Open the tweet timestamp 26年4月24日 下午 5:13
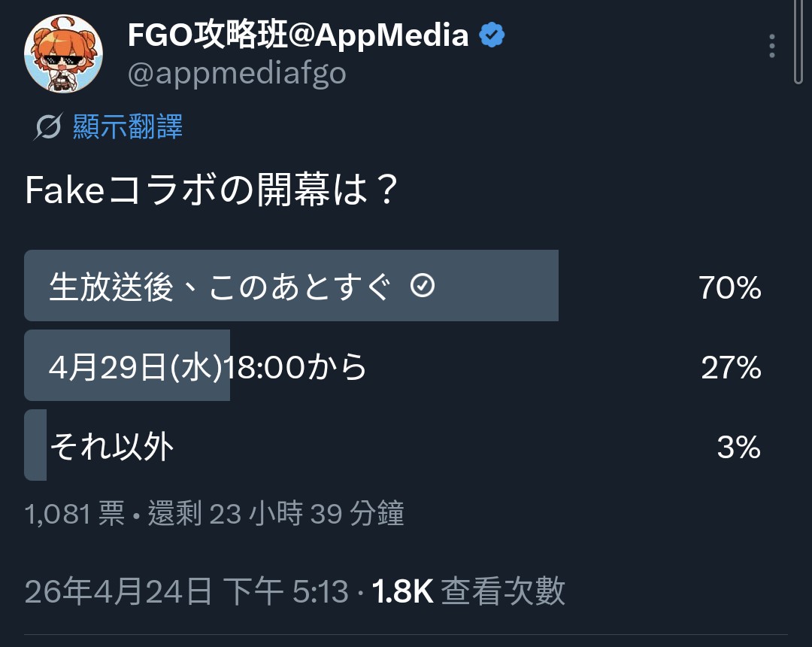Image resolution: width=812 pixels, height=647 pixels. (x=186, y=592)
